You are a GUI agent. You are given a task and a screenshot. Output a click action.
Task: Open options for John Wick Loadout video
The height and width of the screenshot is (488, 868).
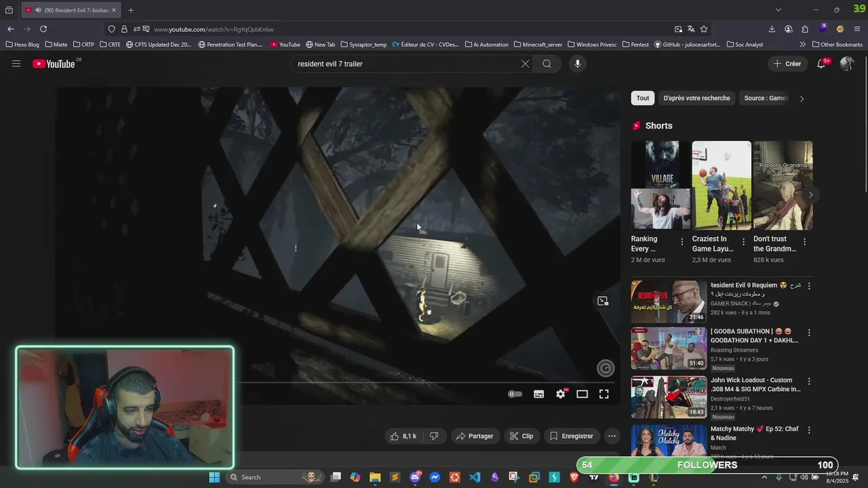(809, 382)
